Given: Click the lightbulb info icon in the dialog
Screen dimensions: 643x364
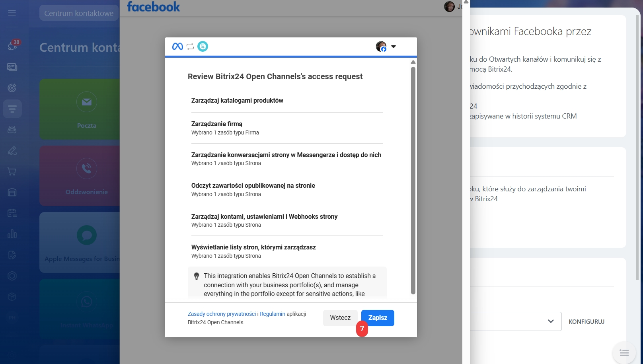Looking at the screenshot, I should coord(196,276).
